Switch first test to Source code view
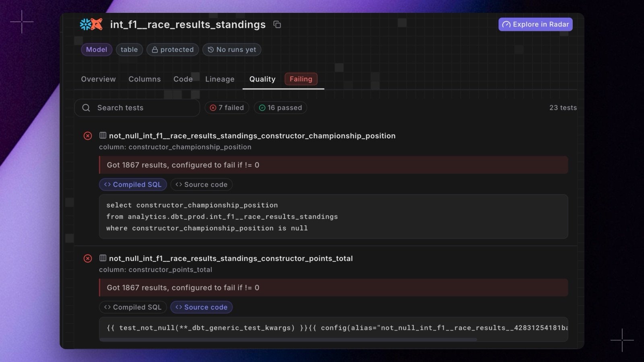This screenshot has width=644, height=362. tap(202, 185)
